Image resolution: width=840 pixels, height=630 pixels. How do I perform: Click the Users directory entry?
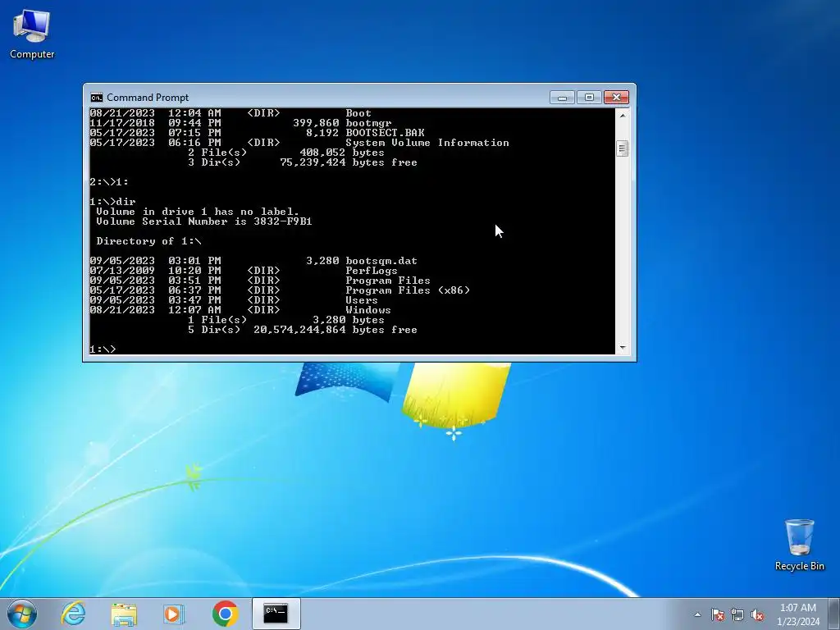(362, 300)
